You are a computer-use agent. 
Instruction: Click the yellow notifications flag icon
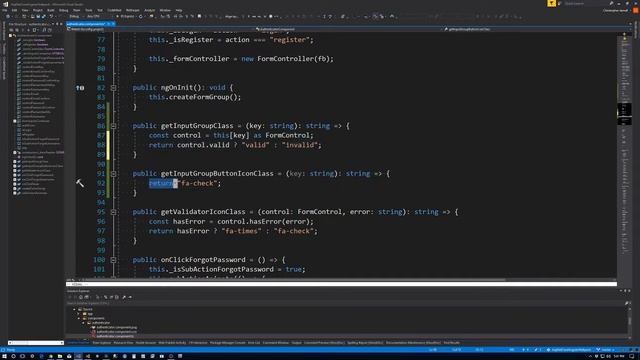click(x=551, y=3)
